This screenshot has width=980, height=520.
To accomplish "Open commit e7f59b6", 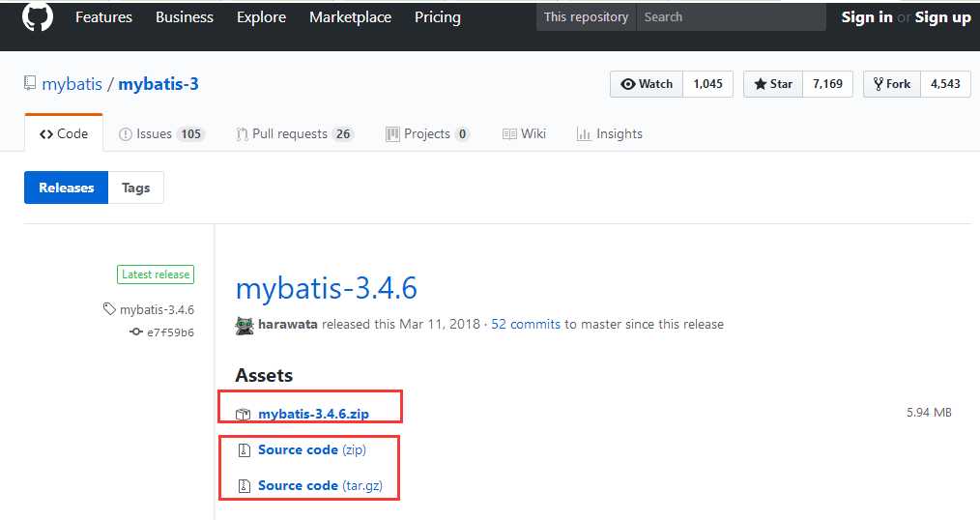I will coord(171,332).
